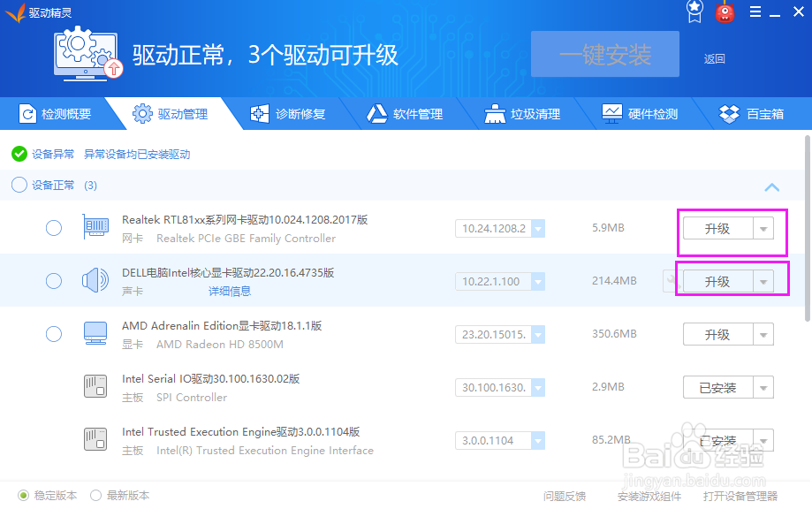Choose the 稳定版本 radio option
The image size is (812, 509).
tap(23, 496)
